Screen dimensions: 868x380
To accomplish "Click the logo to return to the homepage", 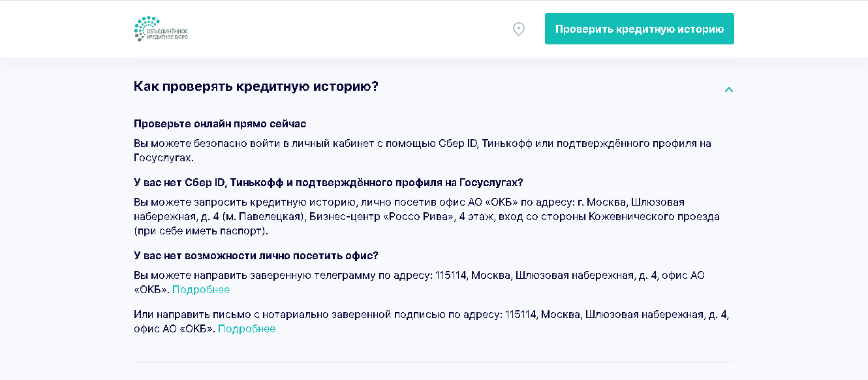I will click(x=160, y=29).
